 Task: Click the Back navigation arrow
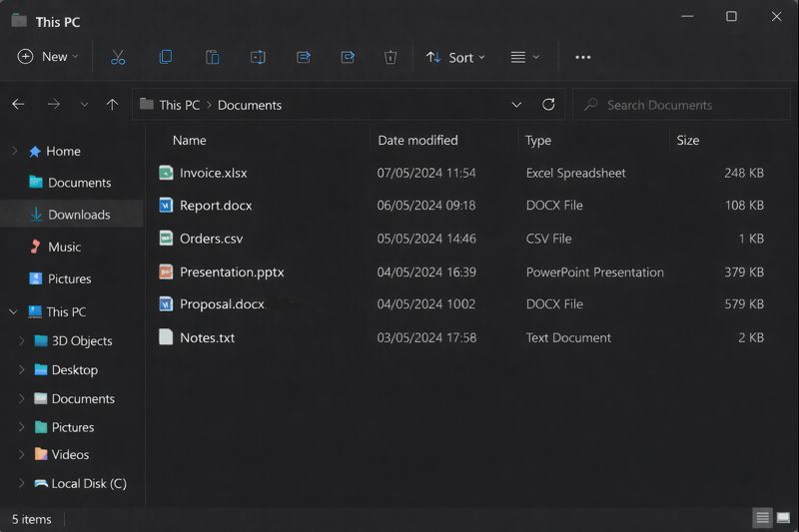coord(18,105)
